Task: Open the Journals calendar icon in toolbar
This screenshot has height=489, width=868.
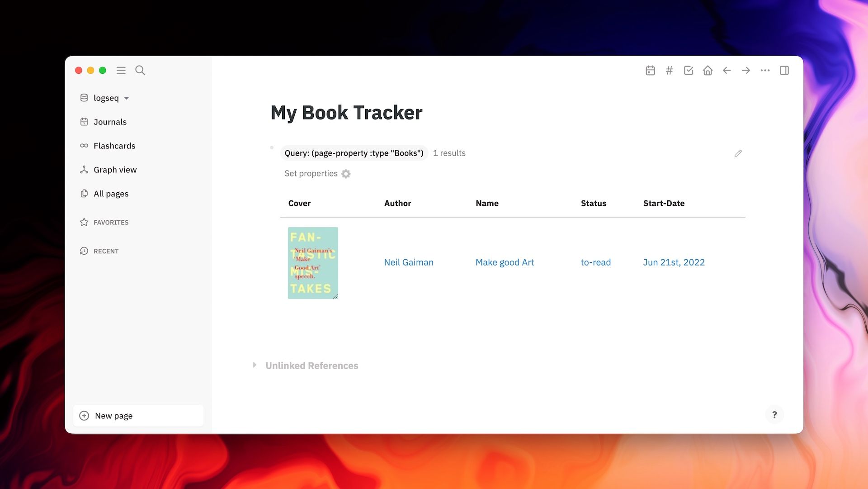Action: [x=650, y=71]
